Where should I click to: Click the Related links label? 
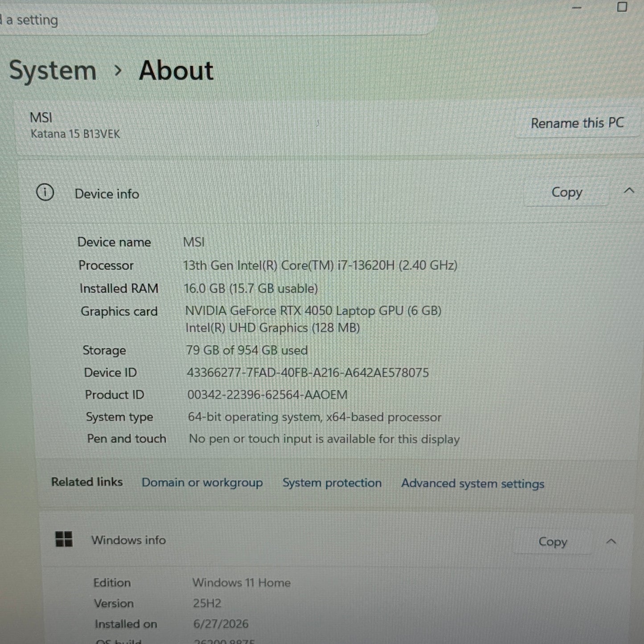click(x=87, y=482)
